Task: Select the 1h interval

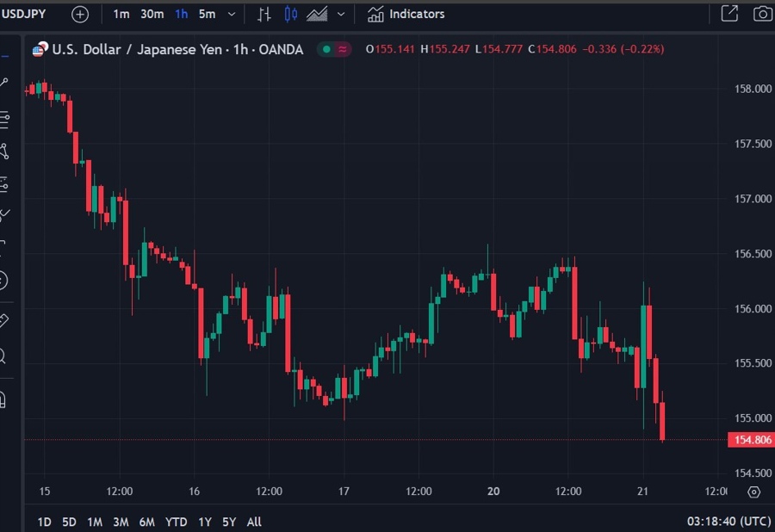Action: [x=182, y=15]
